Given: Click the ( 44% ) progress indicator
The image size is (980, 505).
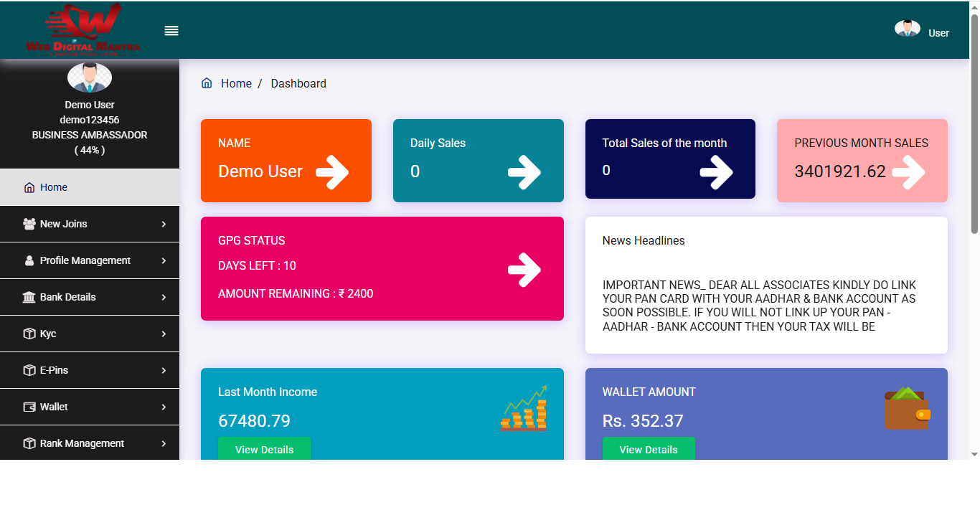Looking at the screenshot, I should pos(89,150).
